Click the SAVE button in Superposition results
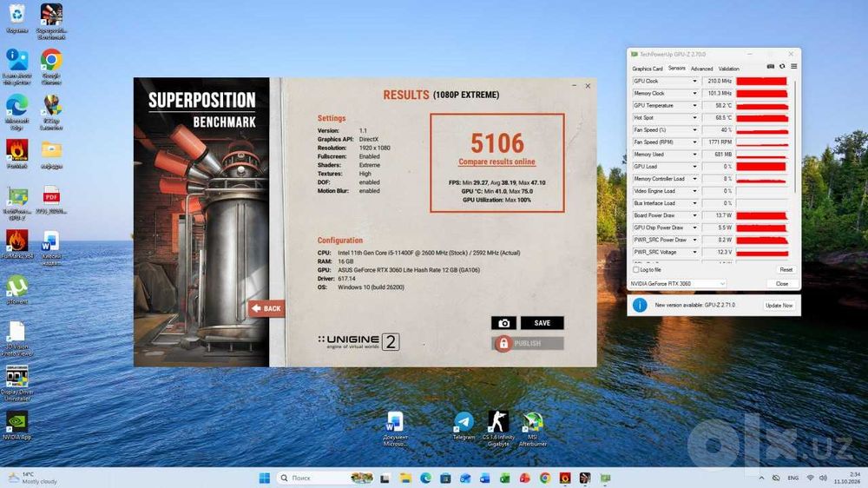 [x=542, y=323]
